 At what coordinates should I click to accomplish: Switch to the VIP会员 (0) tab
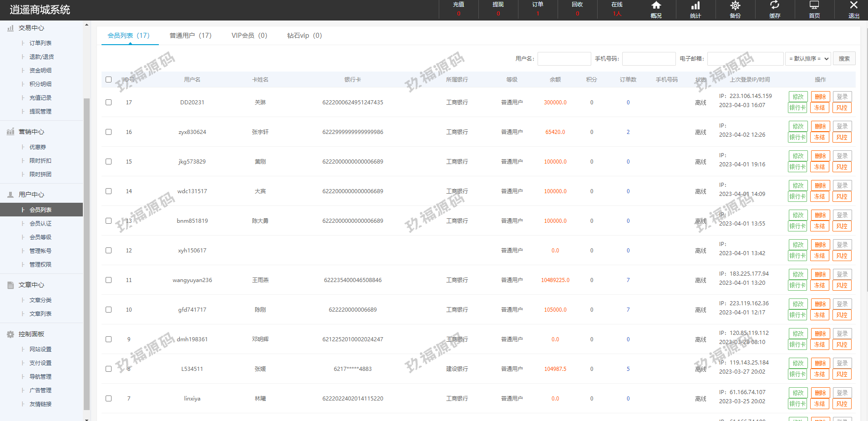[249, 36]
